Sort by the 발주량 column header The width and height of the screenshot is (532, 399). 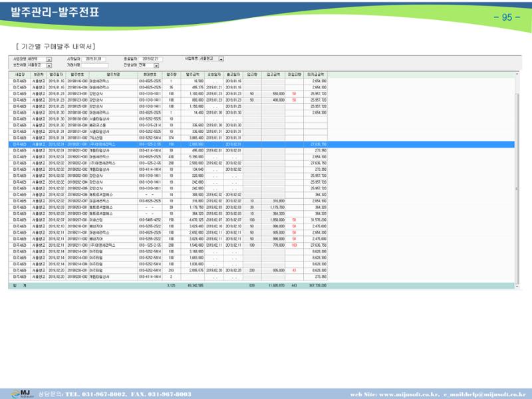(x=172, y=74)
